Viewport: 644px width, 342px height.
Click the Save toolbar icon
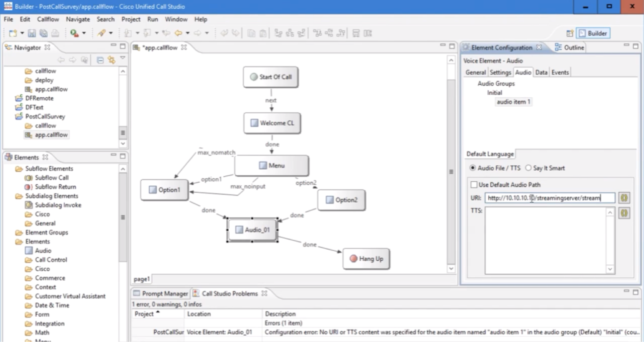(x=32, y=33)
